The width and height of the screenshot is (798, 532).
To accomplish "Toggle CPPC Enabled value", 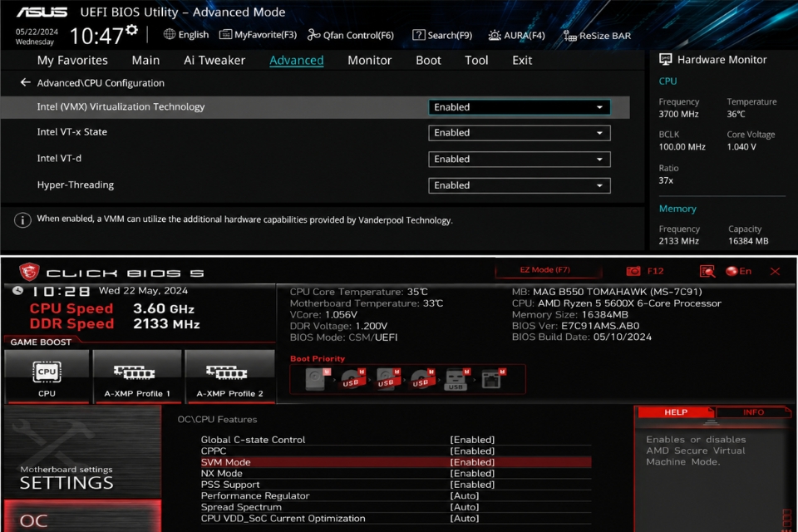I will pos(472,451).
